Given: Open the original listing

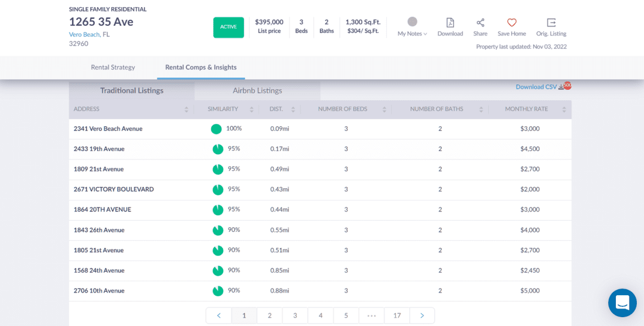Looking at the screenshot, I should (551, 26).
